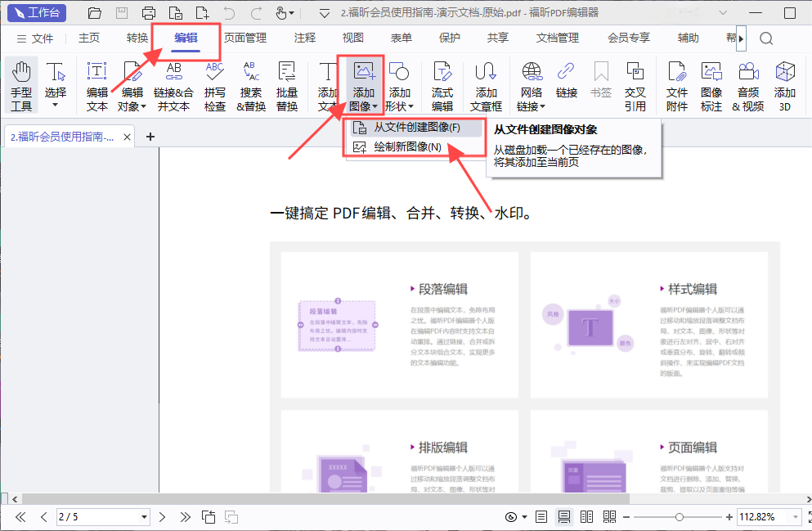Switch to two-page facing view
The image size is (812, 531).
[x=586, y=517]
